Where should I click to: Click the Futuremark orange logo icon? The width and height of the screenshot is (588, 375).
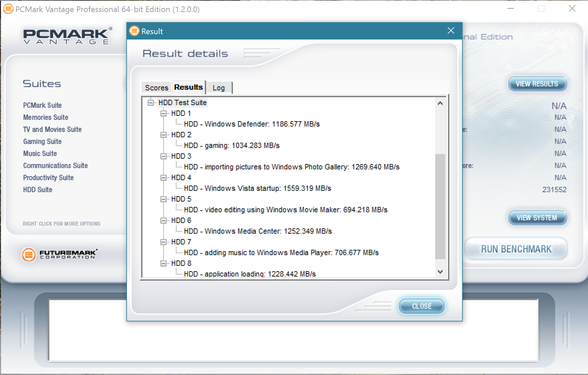[x=29, y=255]
